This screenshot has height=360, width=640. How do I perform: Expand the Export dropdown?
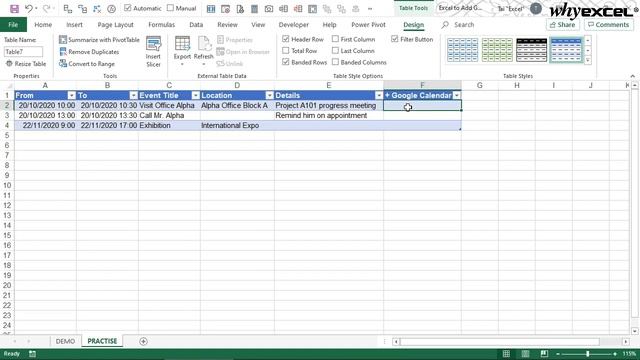182,64
